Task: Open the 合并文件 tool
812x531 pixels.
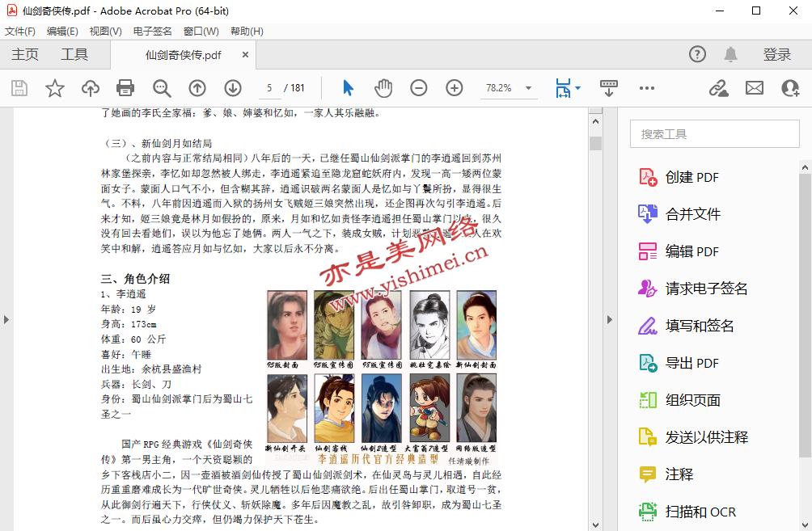Action: coord(679,213)
